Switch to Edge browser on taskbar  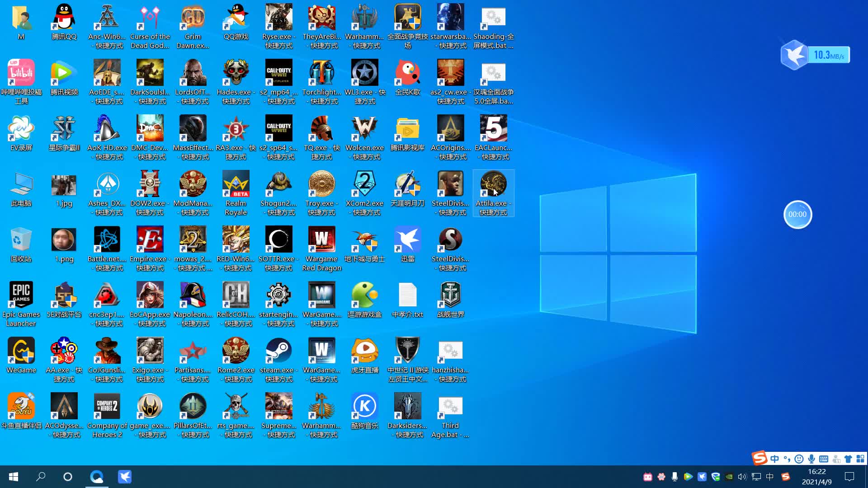(x=97, y=477)
